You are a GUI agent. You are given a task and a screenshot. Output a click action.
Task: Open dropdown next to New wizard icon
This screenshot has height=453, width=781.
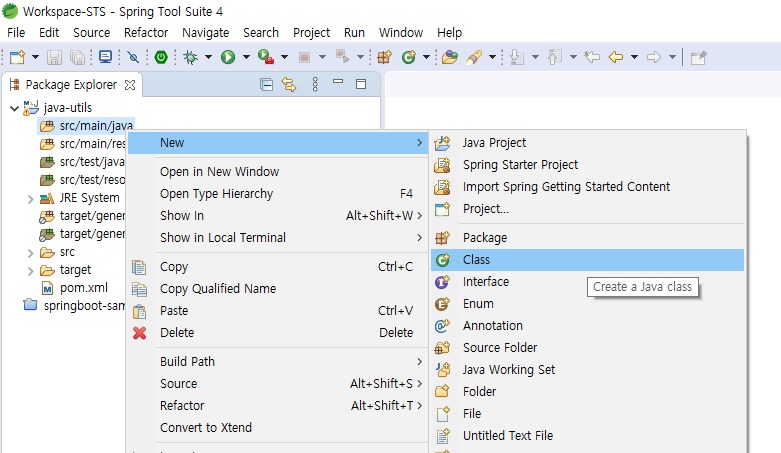(x=35, y=57)
